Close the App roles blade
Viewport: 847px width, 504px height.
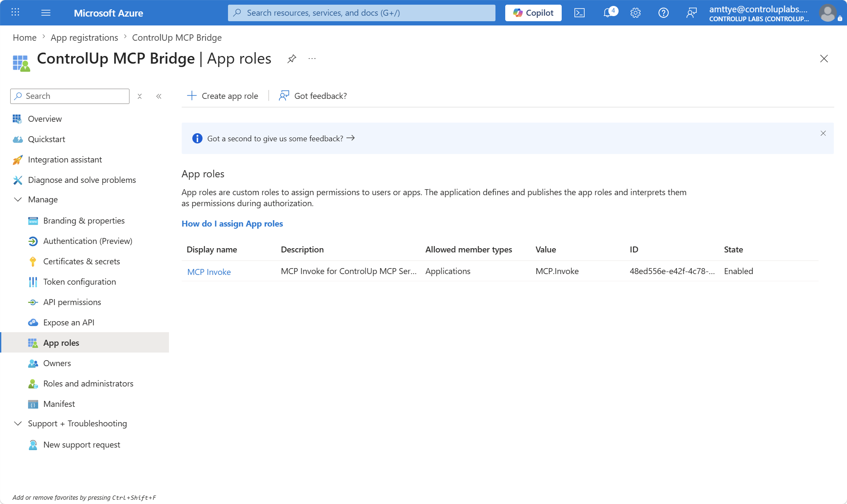point(824,59)
